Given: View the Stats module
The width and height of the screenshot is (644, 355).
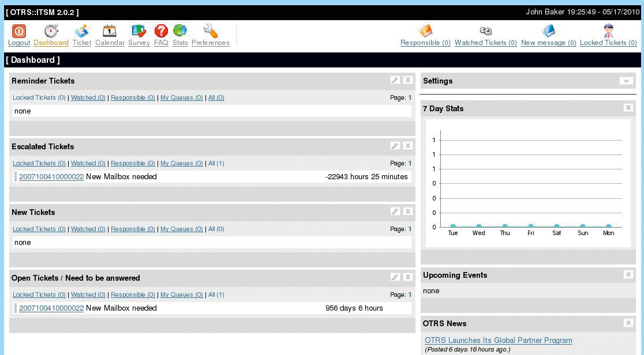Looking at the screenshot, I should 179,31.
